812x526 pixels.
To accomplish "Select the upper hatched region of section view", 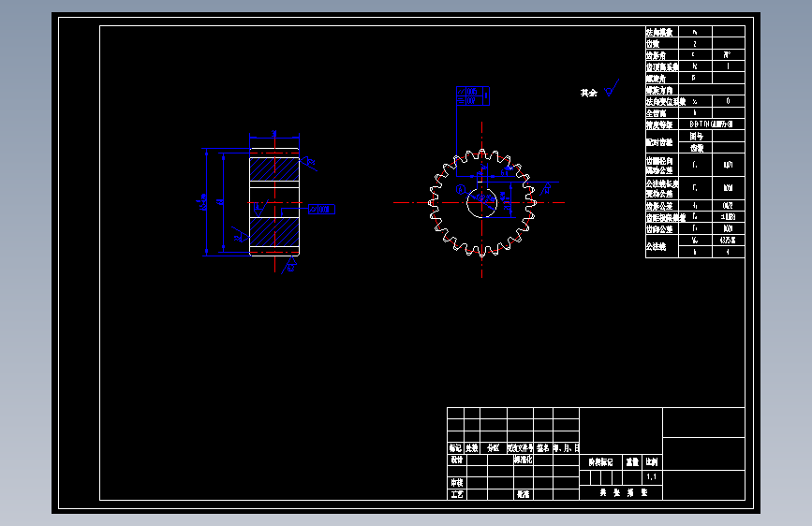I will (x=274, y=169).
